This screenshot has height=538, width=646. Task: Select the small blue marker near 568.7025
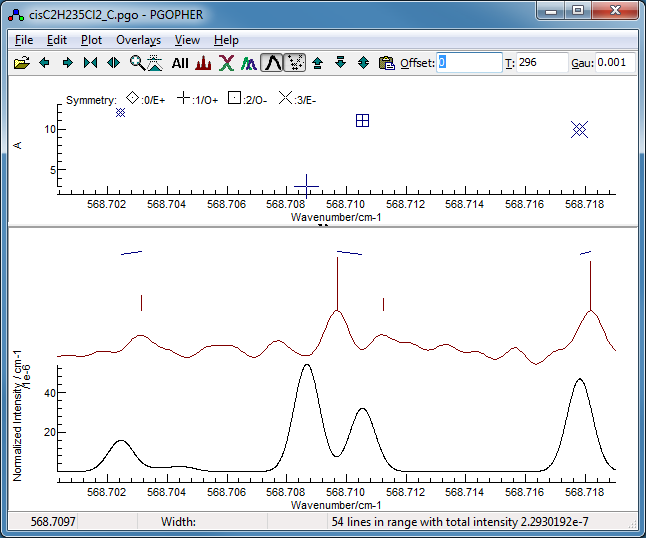point(120,112)
